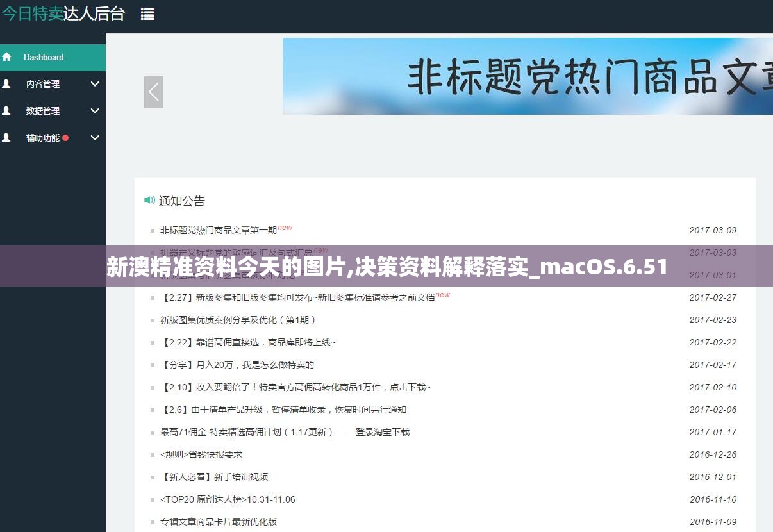Open notice 【分享】月入20万，我是怎么做特卖的
The width and height of the screenshot is (773, 532).
click(x=237, y=365)
